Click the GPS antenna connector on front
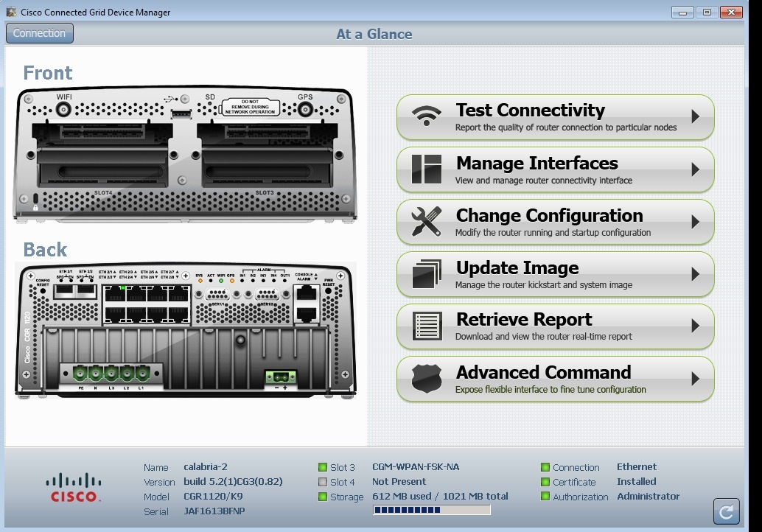762x532 pixels. click(305, 109)
